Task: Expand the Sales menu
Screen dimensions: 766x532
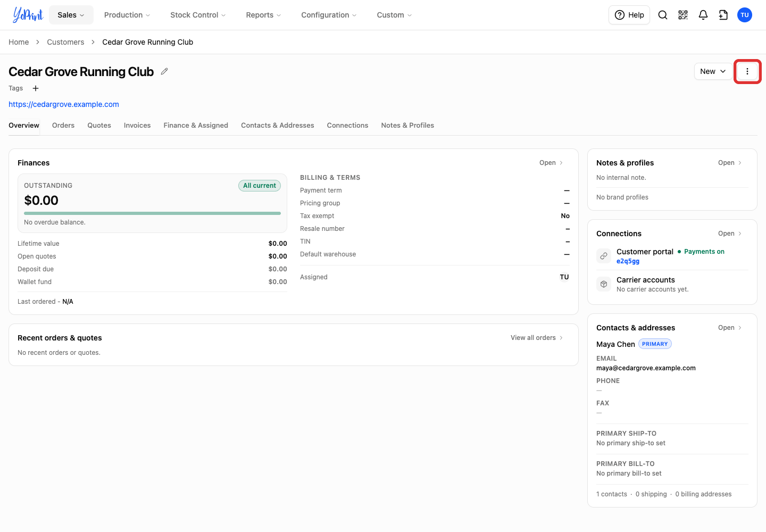Action: click(x=71, y=15)
